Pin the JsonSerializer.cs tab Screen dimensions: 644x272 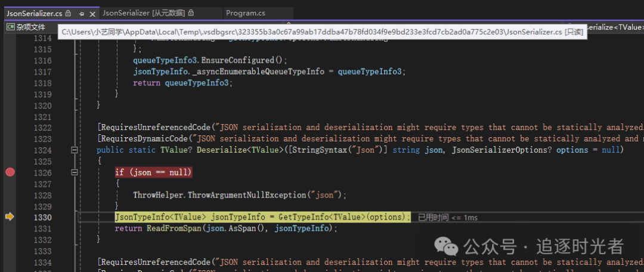coord(81,13)
